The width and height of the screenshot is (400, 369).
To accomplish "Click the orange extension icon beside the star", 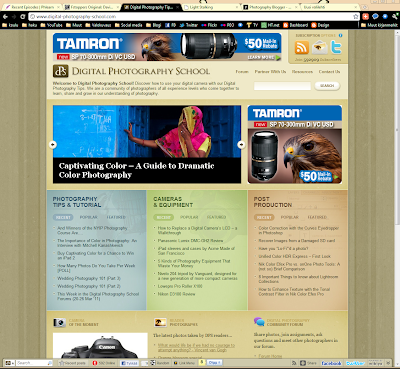I will click(366, 16).
